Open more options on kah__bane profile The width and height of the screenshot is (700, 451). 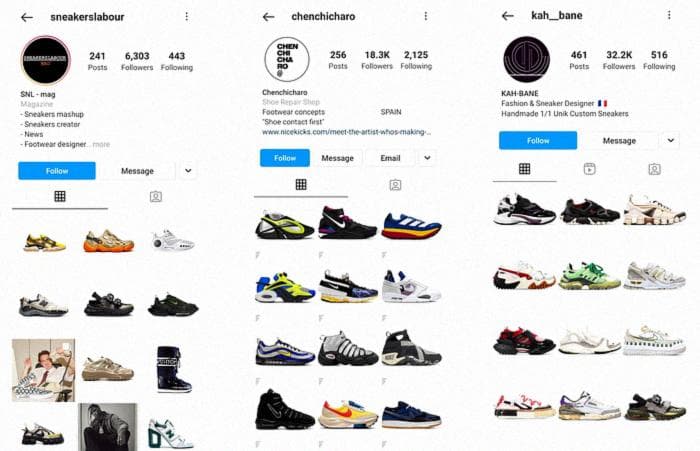click(x=669, y=15)
